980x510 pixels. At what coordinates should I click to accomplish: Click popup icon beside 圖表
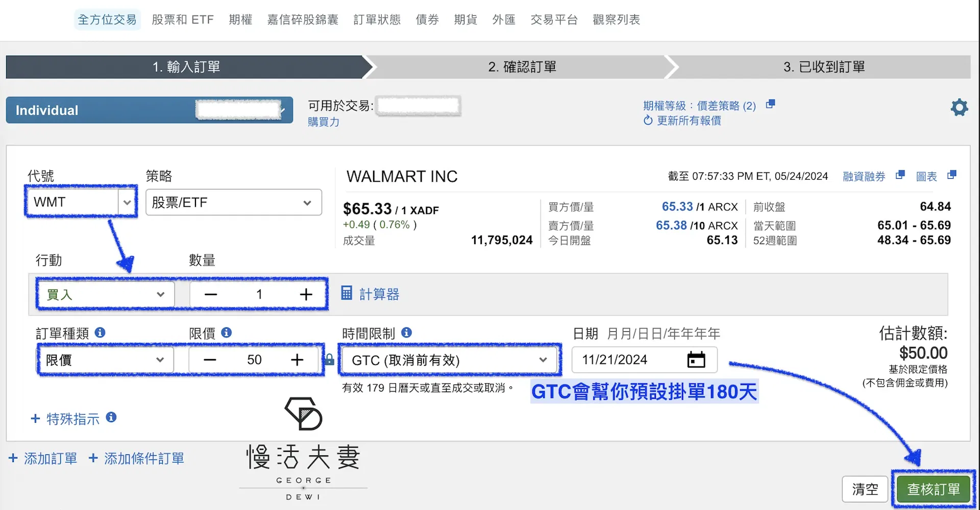pos(951,175)
